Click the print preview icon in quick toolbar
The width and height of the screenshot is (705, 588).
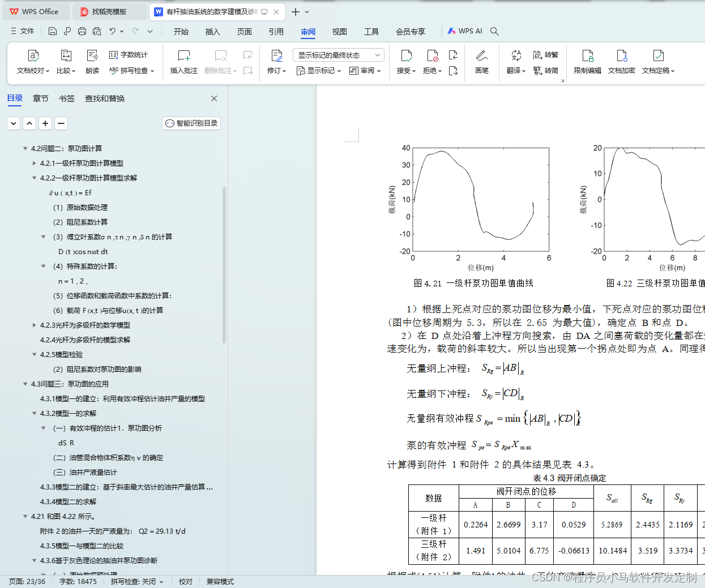(x=97, y=31)
